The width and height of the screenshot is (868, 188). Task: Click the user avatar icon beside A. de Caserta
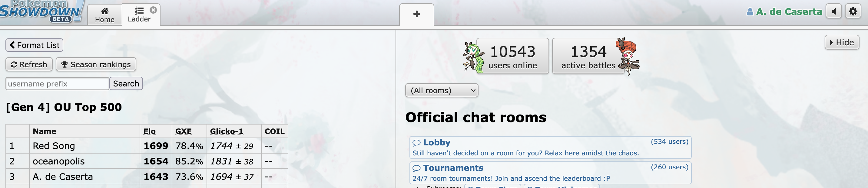pyautogui.click(x=750, y=12)
